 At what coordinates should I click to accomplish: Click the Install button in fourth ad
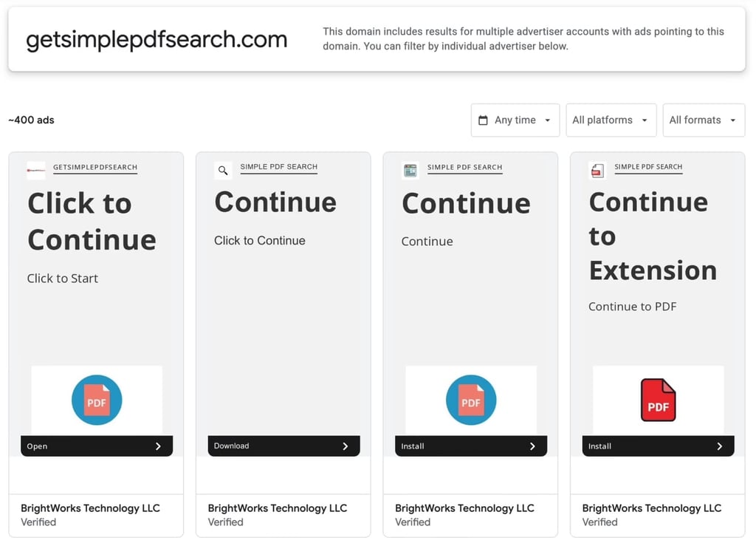pyautogui.click(x=658, y=446)
